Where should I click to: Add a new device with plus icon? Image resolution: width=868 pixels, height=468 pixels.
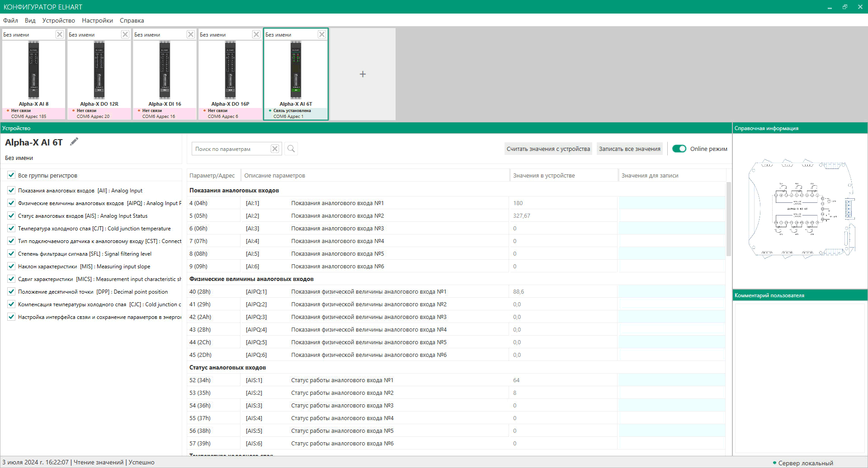[363, 74]
